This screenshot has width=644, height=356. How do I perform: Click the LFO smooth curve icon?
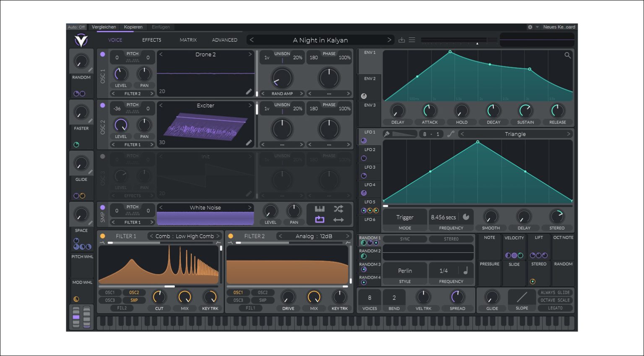click(451, 134)
